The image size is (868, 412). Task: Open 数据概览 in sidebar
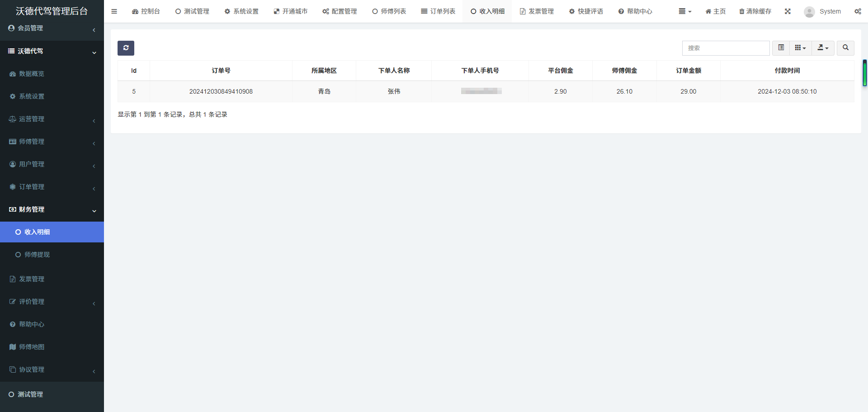52,74
